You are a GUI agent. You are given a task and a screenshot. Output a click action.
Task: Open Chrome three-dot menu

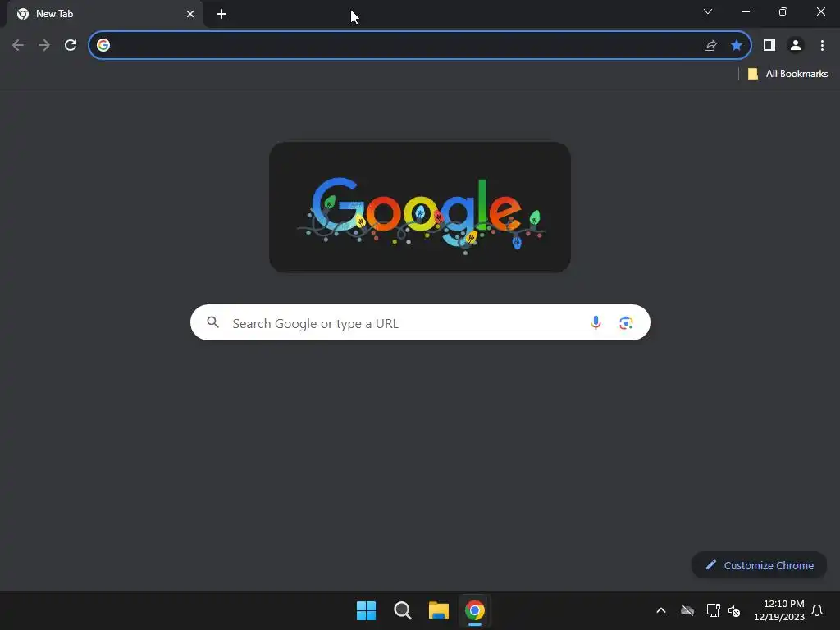[822, 46]
